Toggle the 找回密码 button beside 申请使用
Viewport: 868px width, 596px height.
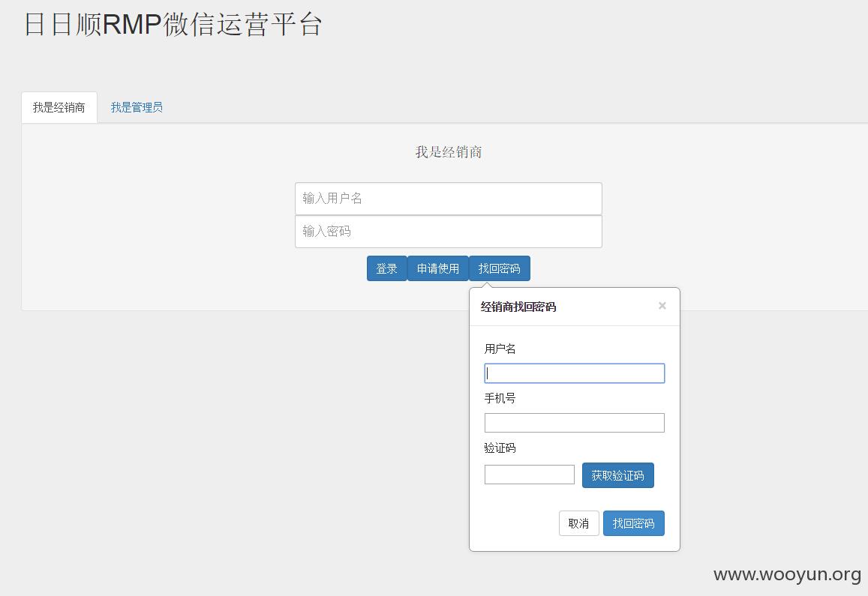click(x=500, y=268)
